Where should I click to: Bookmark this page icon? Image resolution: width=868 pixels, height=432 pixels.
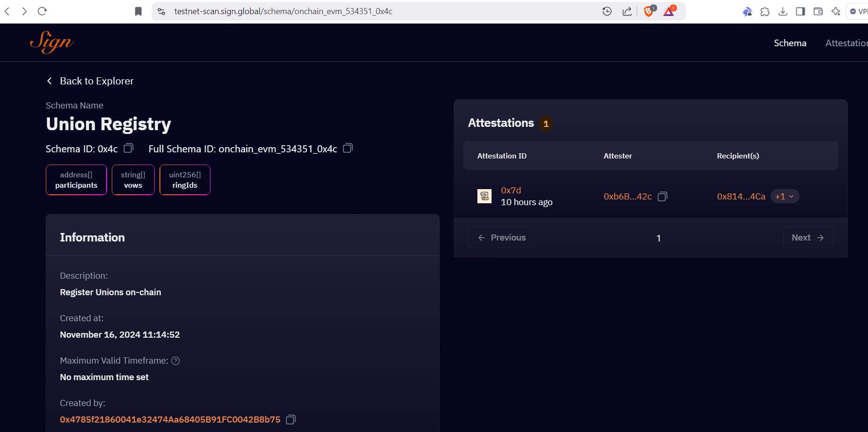(138, 11)
